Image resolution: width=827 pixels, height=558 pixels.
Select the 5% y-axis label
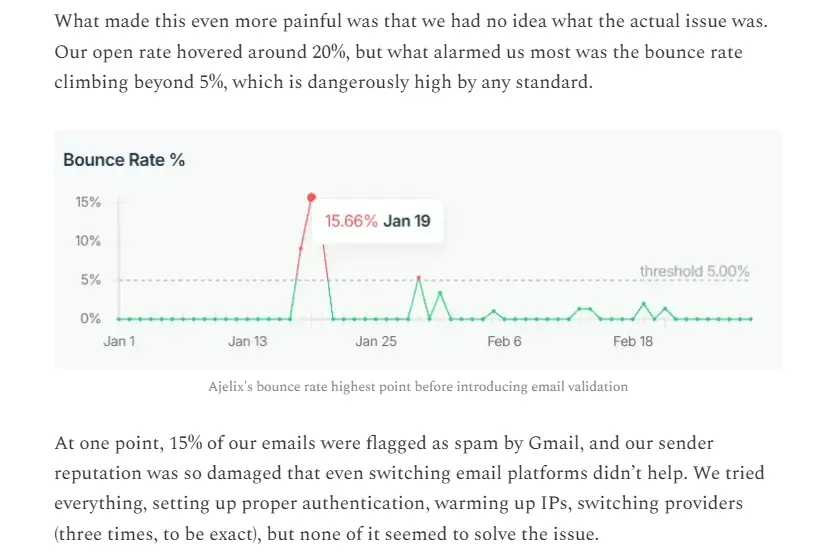(x=91, y=280)
